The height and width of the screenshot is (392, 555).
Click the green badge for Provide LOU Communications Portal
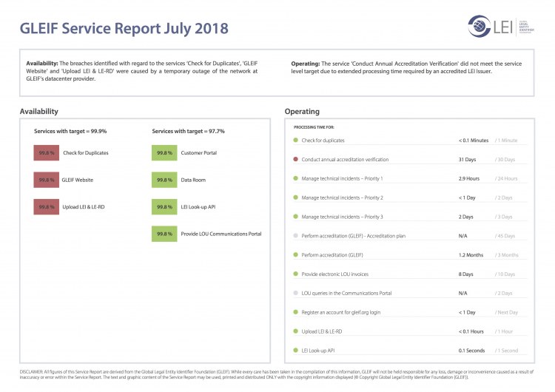(x=164, y=234)
